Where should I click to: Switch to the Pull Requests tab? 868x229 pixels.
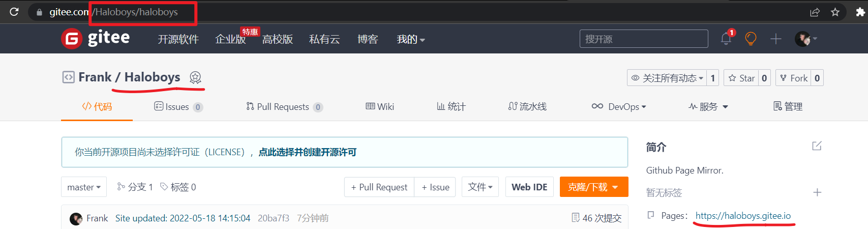[x=285, y=106]
